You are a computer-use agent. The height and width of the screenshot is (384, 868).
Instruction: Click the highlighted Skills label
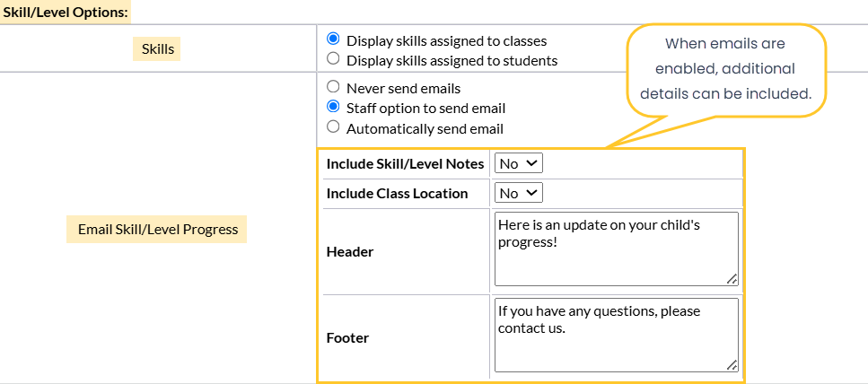[x=157, y=48]
